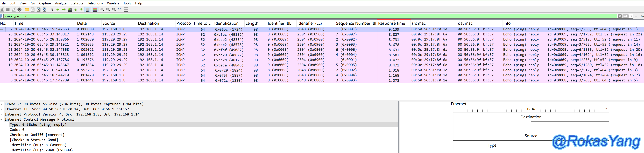Viewport: 644px width, 153px height.
Task: Clear the display filter with X button
Action: pos(620,16)
